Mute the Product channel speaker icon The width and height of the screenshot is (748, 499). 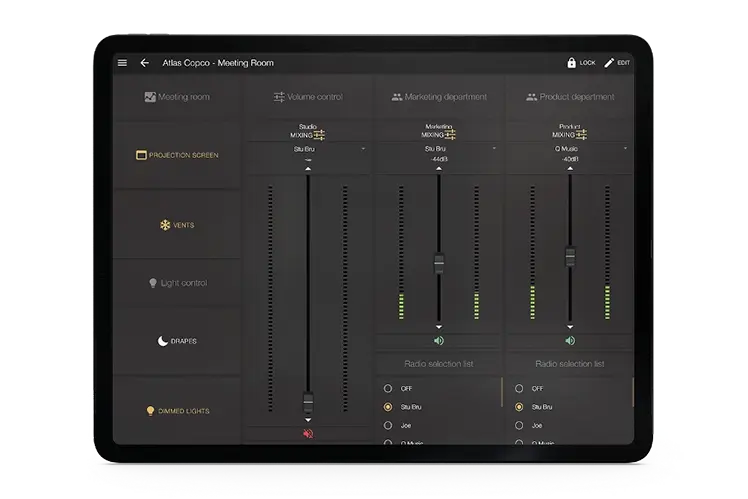point(570,341)
